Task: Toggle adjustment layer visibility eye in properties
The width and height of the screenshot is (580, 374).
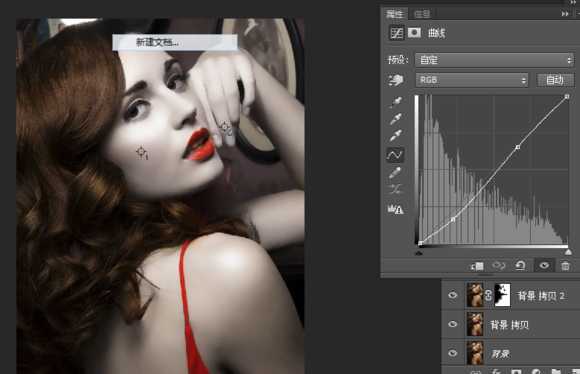Action: [x=544, y=265]
